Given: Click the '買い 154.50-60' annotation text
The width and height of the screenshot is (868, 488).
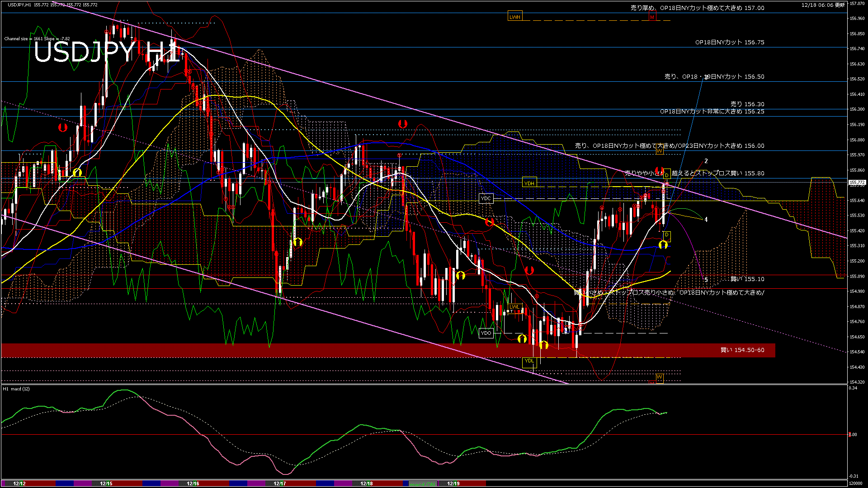Looking at the screenshot, I should (742, 350).
